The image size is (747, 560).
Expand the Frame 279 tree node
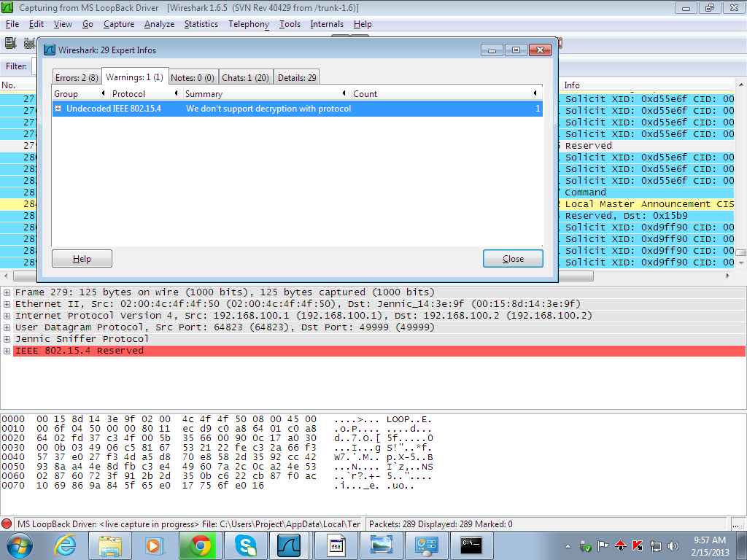7,292
